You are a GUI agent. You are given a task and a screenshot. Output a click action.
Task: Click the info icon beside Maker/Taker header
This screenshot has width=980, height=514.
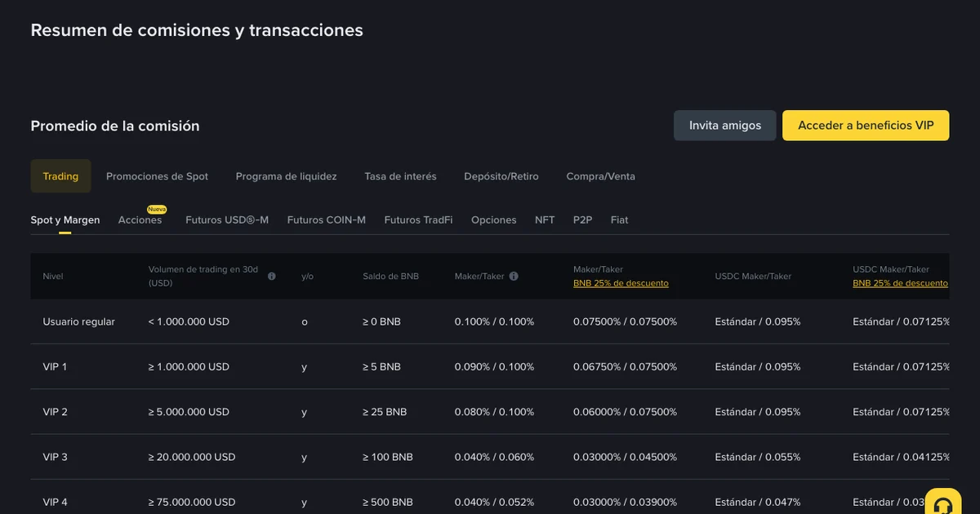coord(514,277)
